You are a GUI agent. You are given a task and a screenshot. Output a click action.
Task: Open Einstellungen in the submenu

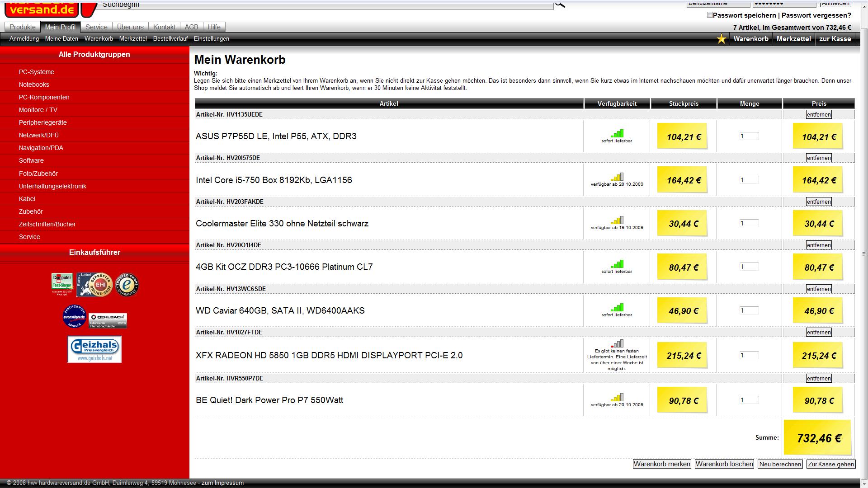coord(212,39)
